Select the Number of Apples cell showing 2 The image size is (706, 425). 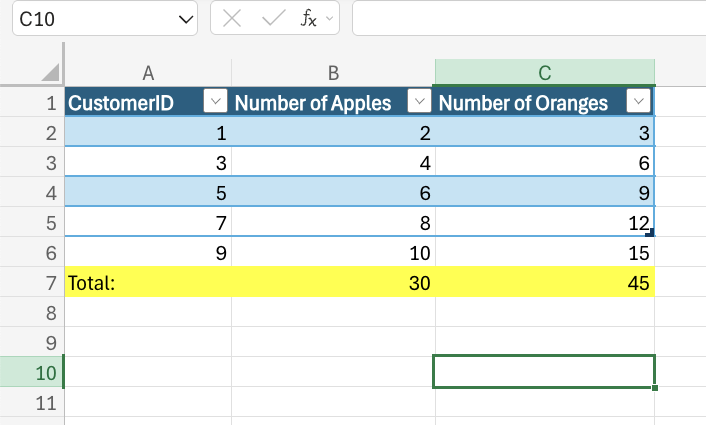333,132
